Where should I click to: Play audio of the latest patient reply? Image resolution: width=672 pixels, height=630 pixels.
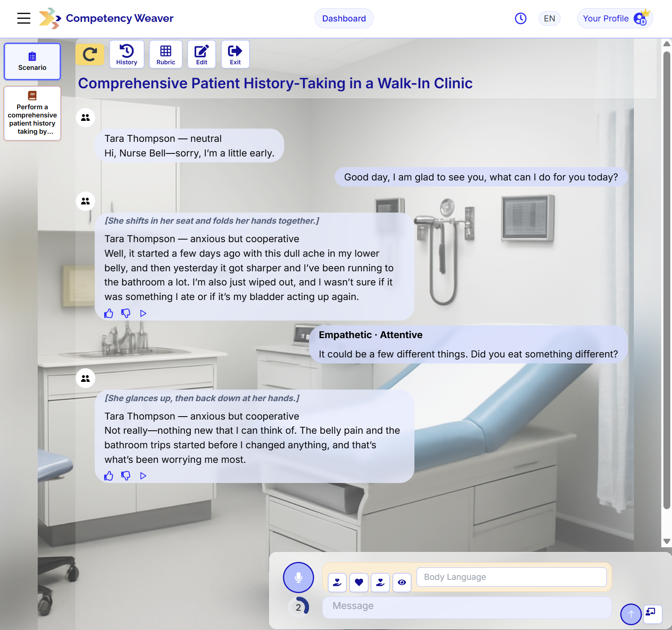pos(143,476)
